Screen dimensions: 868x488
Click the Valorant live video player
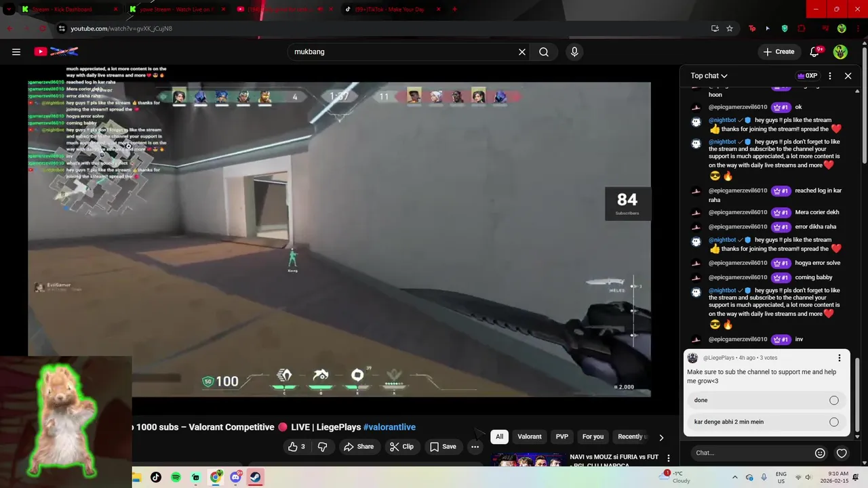(x=339, y=239)
